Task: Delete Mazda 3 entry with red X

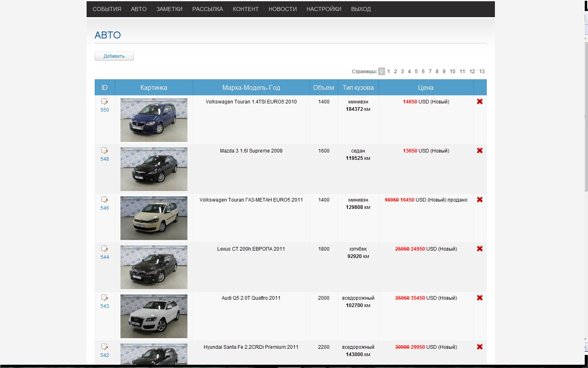Action: (480, 150)
